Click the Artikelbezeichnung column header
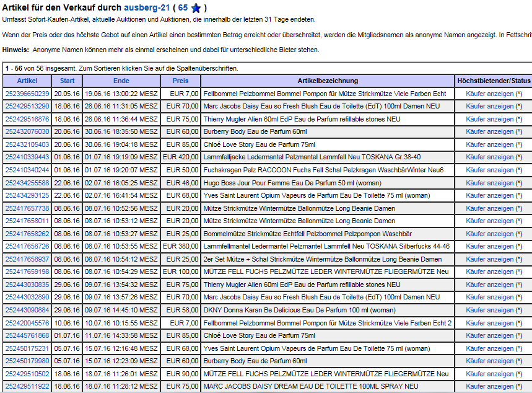 coord(328,81)
